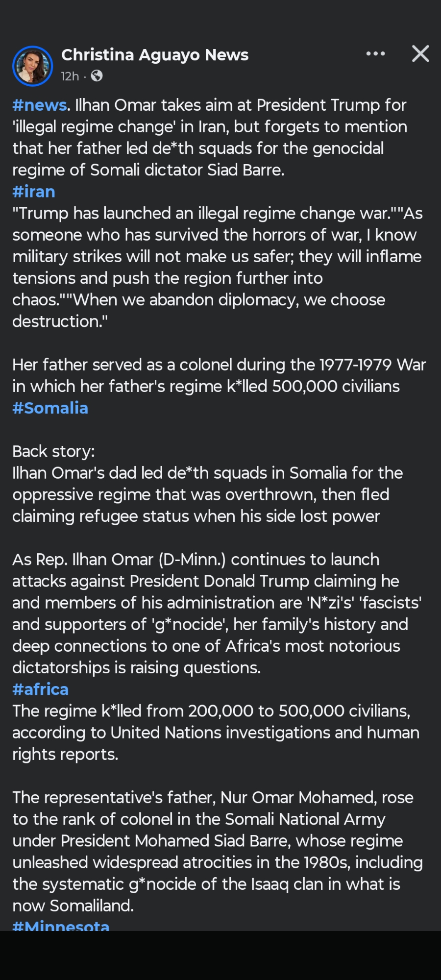The image size is (441, 980).
Task: Open the #news hashtag
Action: 39,105
